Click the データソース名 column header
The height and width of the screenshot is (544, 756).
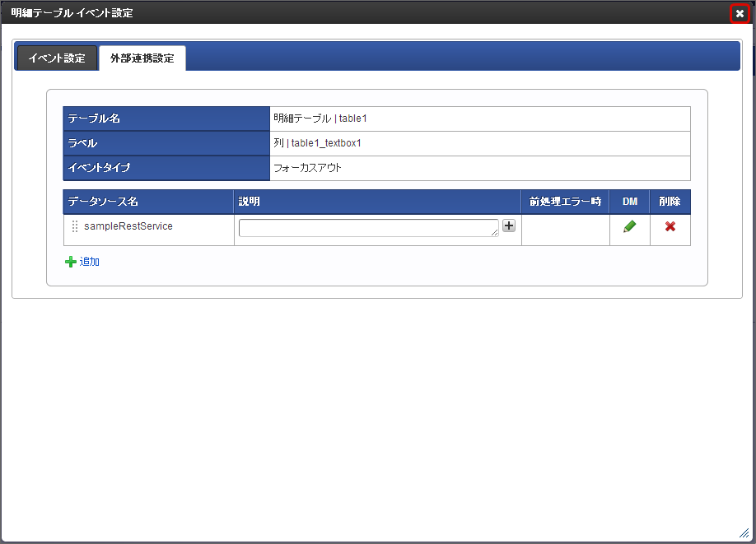148,202
